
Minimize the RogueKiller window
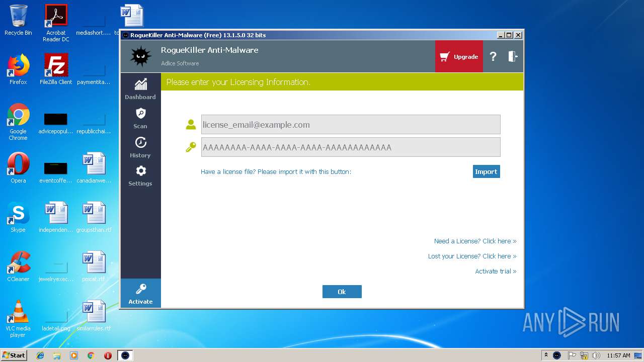pos(501,35)
